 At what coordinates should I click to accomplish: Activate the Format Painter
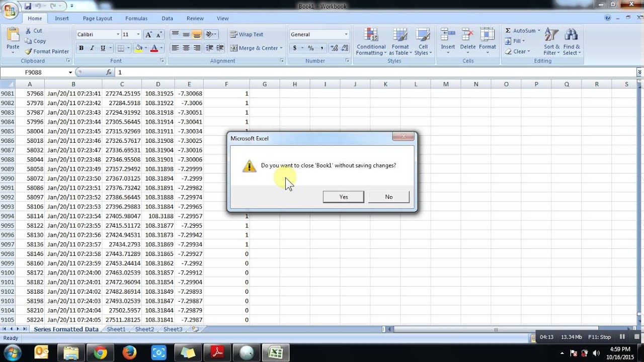(47, 51)
